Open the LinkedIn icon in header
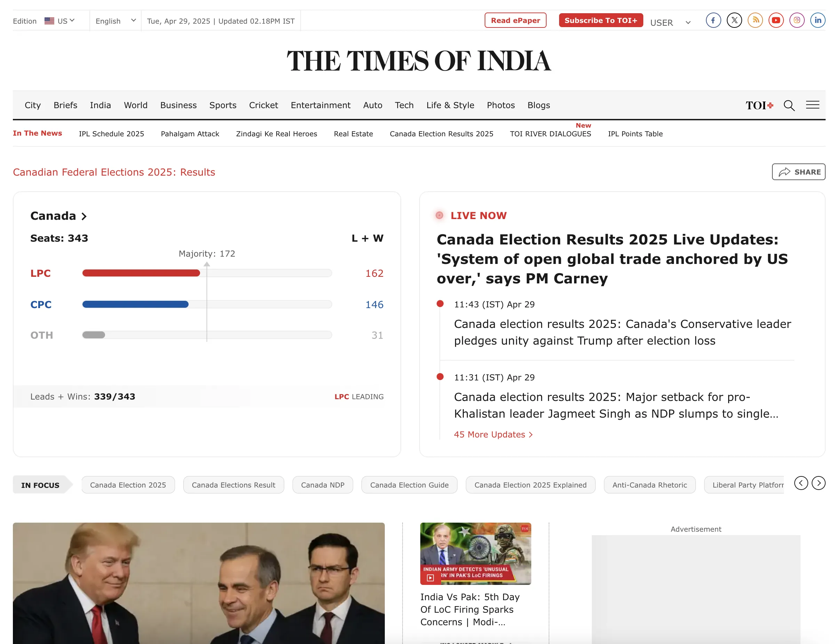The image size is (835, 644). coord(818,20)
